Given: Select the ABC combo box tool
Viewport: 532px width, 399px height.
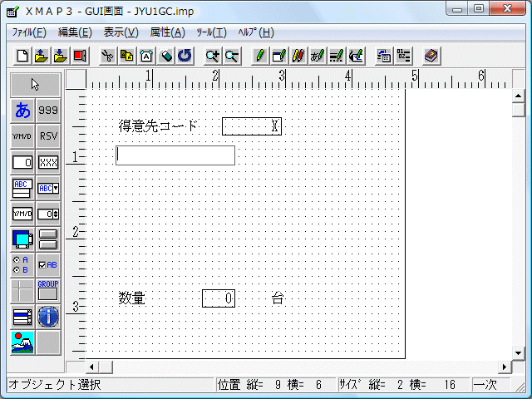Looking at the screenshot, I should (48, 188).
